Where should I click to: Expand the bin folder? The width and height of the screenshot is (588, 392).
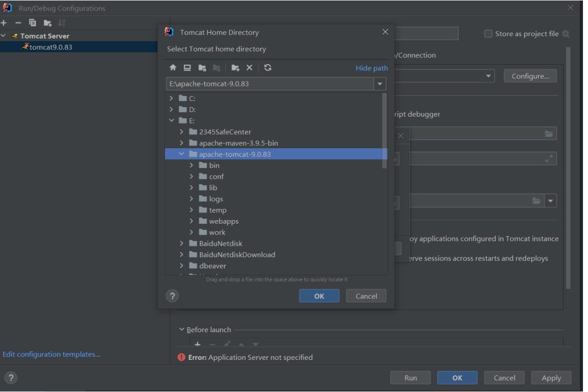pyautogui.click(x=191, y=165)
